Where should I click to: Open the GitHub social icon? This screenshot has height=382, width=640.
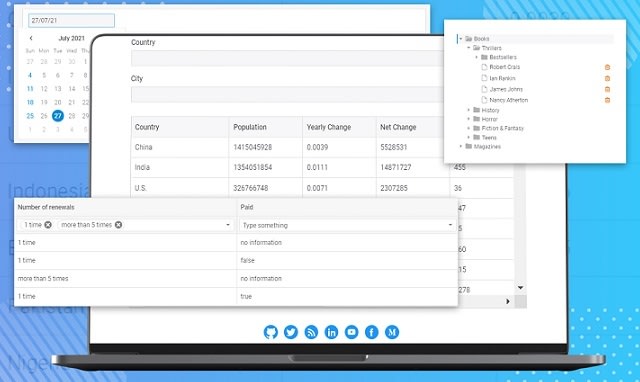click(271, 332)
